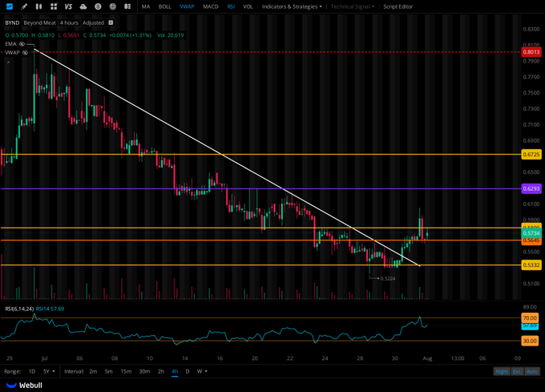Viewport: 545px width, 392px height.
Task: Open the Script Editor
Action: tap(398, 6)
